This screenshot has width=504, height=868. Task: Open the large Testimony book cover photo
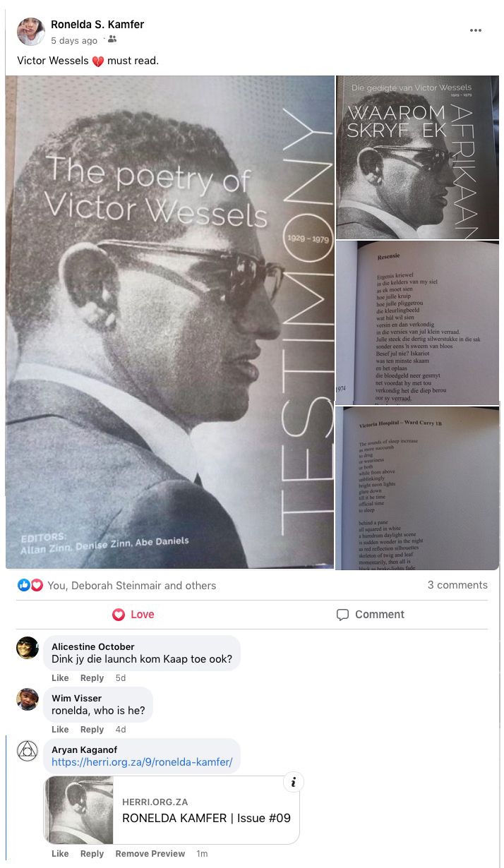click(x=169, y=322)
